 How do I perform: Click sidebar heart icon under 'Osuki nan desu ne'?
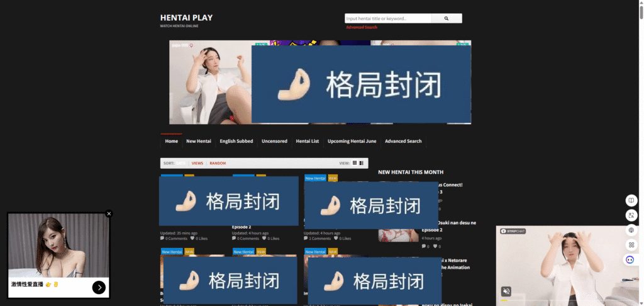tap(435, 246)
